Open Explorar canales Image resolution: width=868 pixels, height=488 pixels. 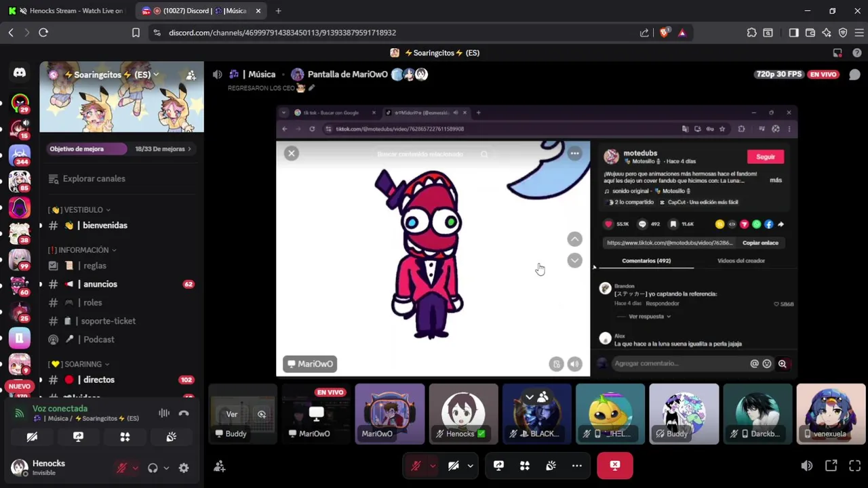[x=121, y=179]
